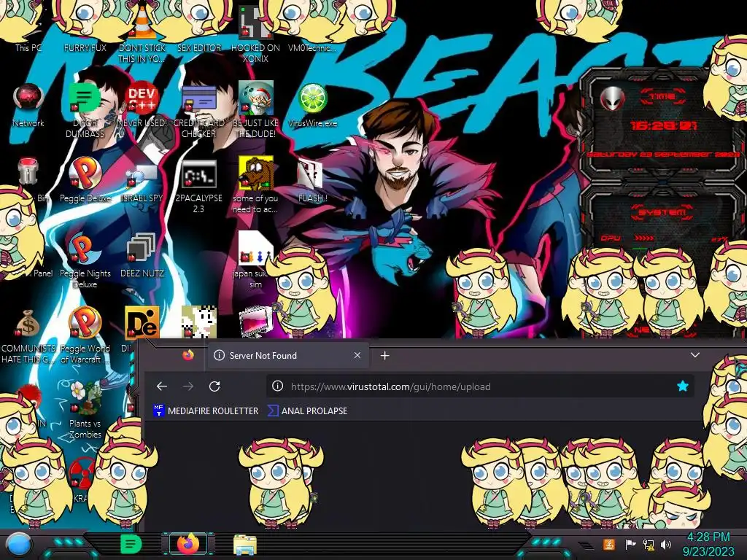This screenshot has height=560, width=747.
Task: Reload the current Firefox page
Action: click(x=214, y=386)
